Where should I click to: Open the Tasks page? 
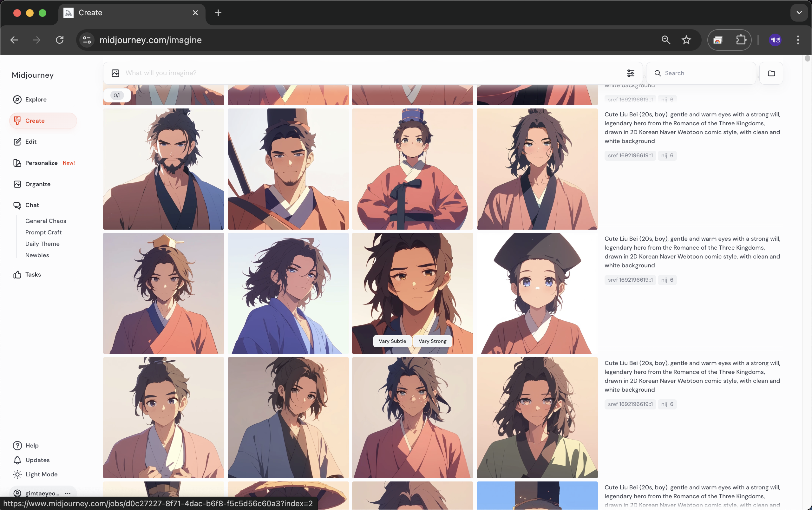27,274
